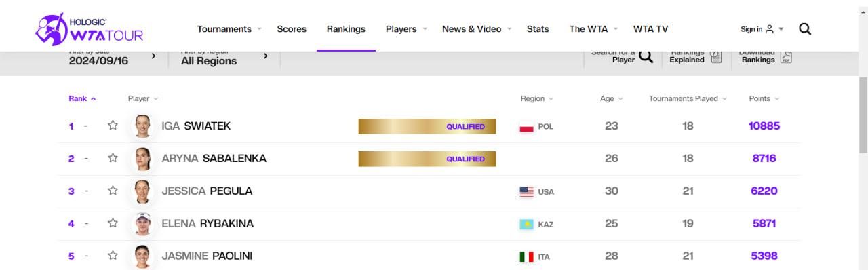Click Swiatek's gold Qualified banner

point(427,126)
